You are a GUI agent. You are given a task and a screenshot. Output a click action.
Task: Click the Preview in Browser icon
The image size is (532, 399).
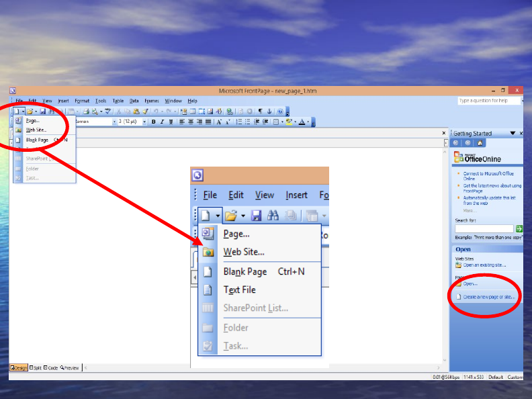pos(95,112)
